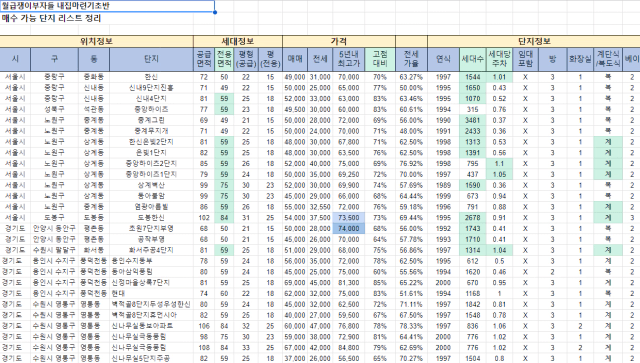Click the 세대당 주차 column header
This screenshot has height=363, width=640.
click(x=499, y=59)
